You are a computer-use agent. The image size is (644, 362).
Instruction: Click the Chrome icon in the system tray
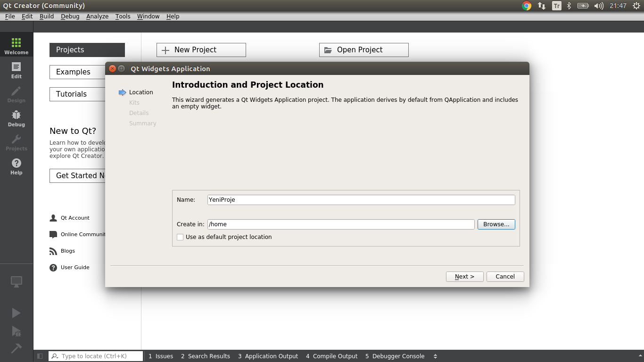coord(527,6)
